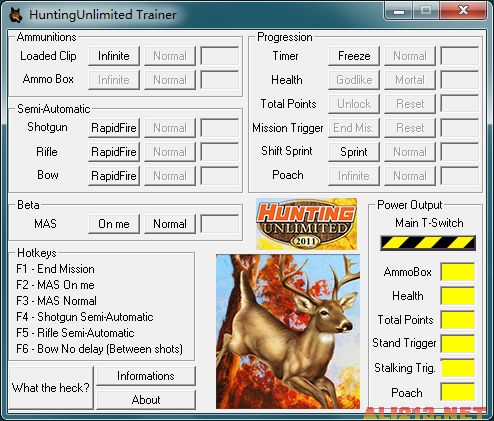Image resolution: width=494 pixels, height=421 pixels.
Task: Click Godlike button for Health
Action: (354, 80)
